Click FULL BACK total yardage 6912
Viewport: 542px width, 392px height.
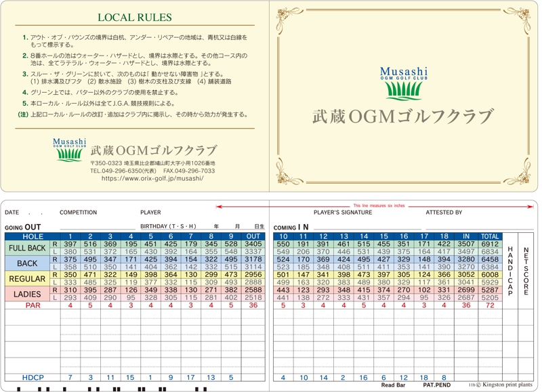click(x=490, y=244)
